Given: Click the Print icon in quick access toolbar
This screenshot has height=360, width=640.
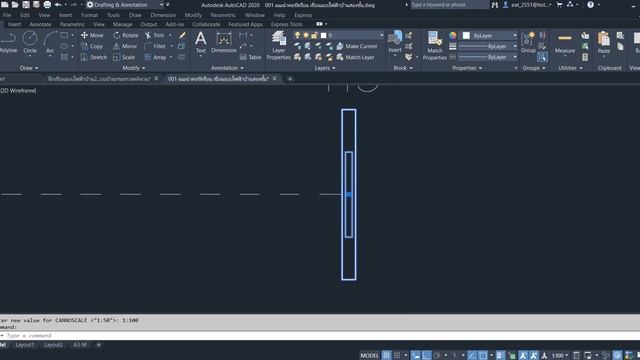Looking at the screenshot, I should [x=47, y=5].
